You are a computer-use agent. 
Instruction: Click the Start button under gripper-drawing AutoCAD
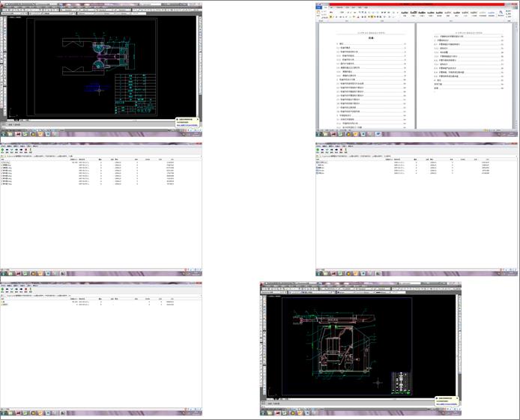[x=3, y=134]
